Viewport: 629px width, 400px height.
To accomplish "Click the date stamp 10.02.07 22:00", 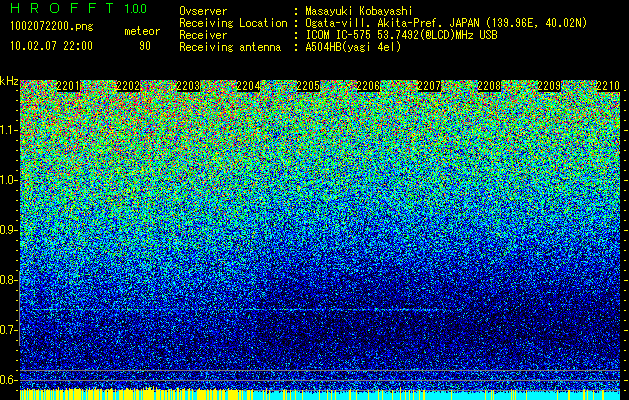I will tap(51, 46).
